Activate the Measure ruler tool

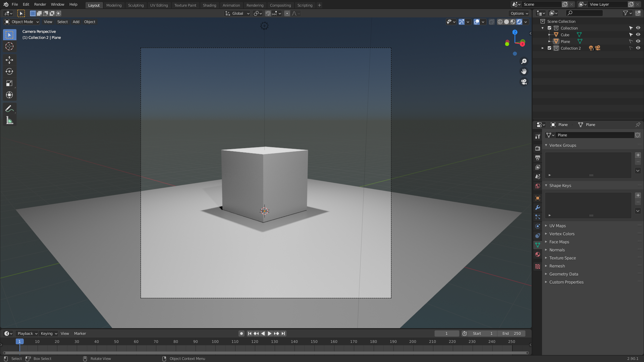pos(9,120)
